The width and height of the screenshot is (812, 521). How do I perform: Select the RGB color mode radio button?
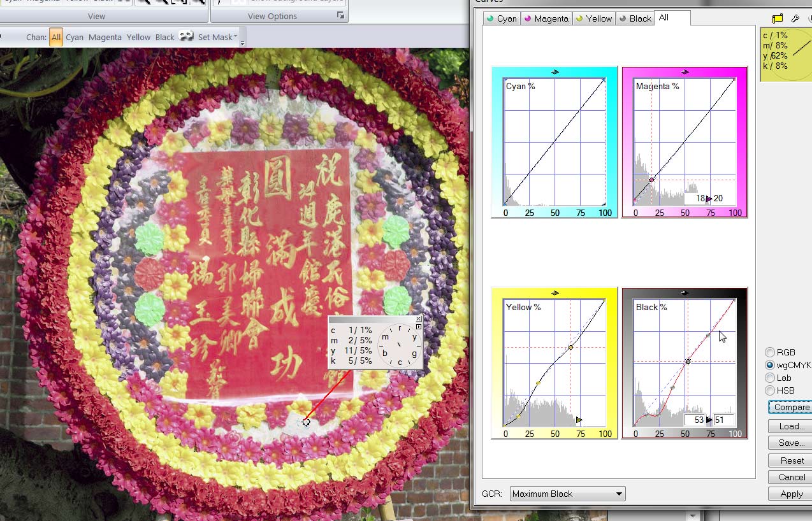click(x=770, y=352)
